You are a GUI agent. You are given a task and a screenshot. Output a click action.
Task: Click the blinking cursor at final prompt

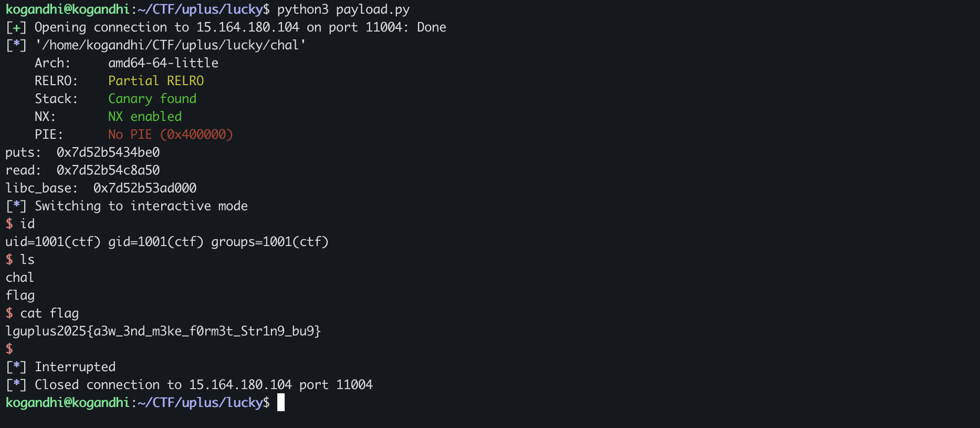point(281,403)
